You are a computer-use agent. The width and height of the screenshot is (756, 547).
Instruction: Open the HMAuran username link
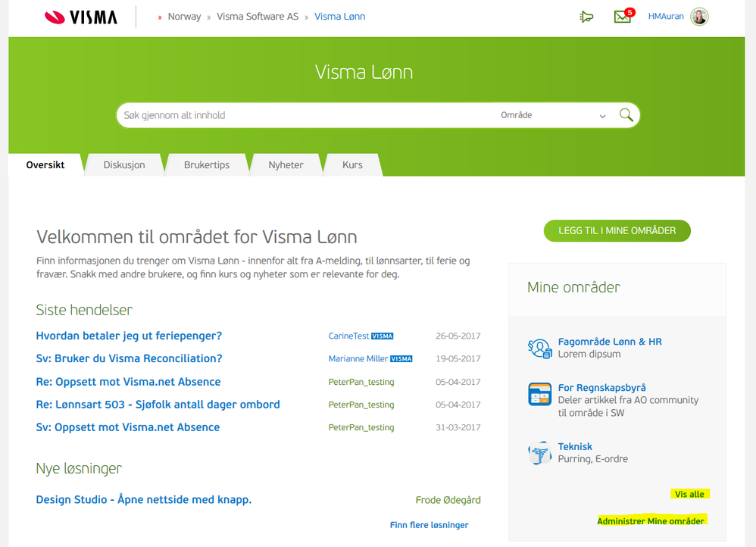coord(666,17)
